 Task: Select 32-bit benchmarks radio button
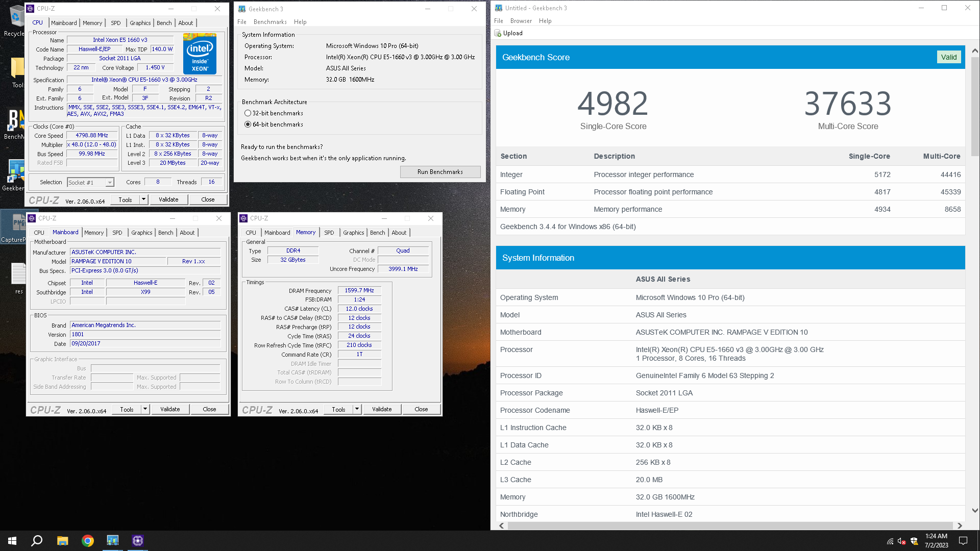(x=248, y=113)
